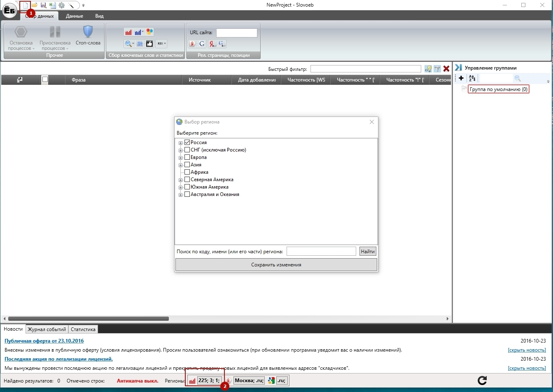The width and height of the screenshot is (553, 392).
Task: Open project with the folder icon
Action: coord(35,5)
